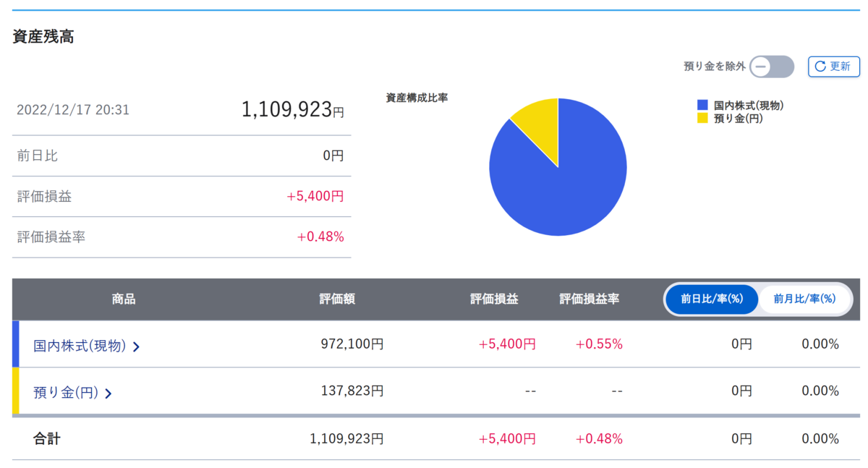Click the yellow 預り金(円) legend swatch
This screenshot has width=868, height=468.
point(702,118)
